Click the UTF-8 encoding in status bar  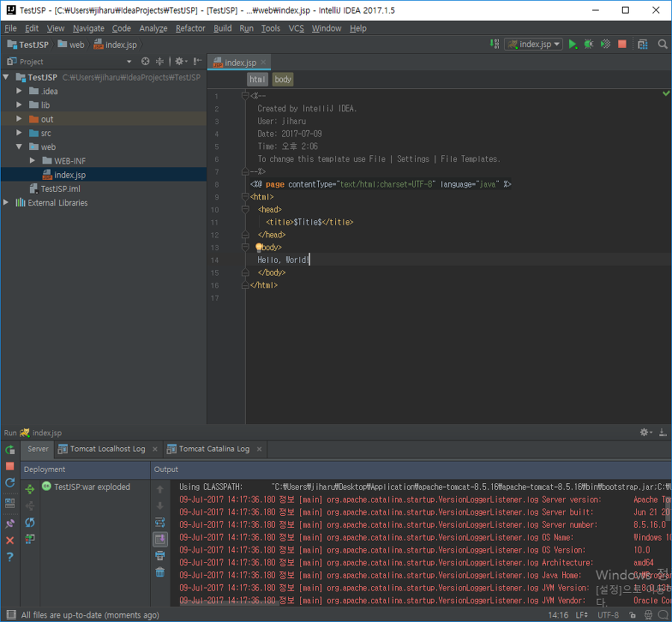[608, 615]
